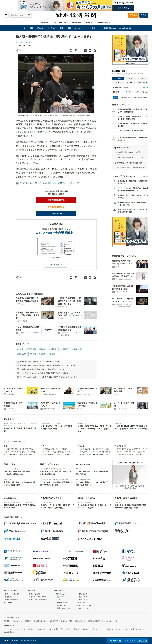Click the Hanshin Tigers team logo
The height and width of the screenshot is (644, 152).
coord(114,92)
